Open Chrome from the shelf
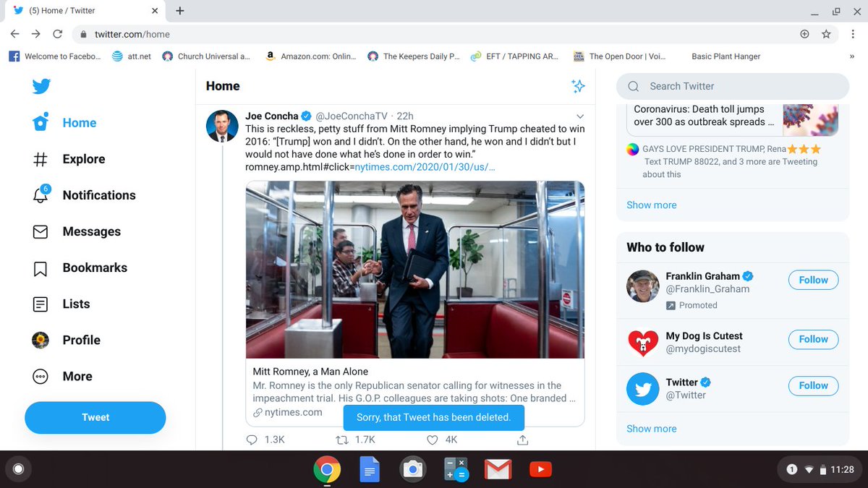The width and height of the screenshot is (868, 488). tap(327, 470)
